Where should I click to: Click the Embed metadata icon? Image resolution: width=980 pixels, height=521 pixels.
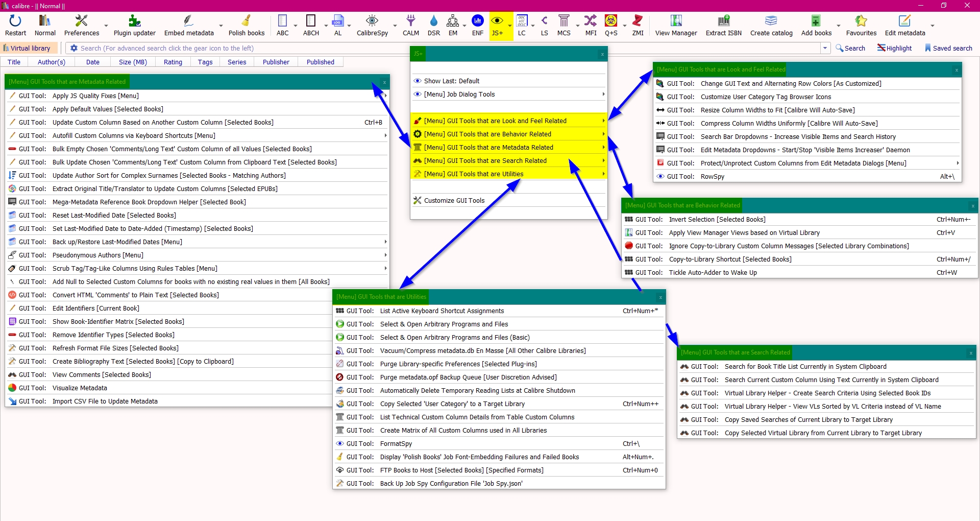[x=189, y=26]
